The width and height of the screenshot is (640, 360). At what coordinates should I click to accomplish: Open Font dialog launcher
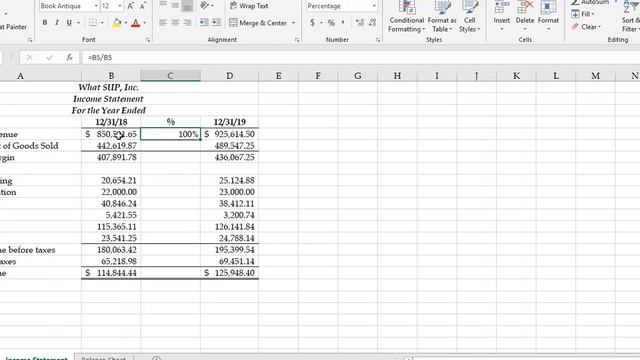148,40
